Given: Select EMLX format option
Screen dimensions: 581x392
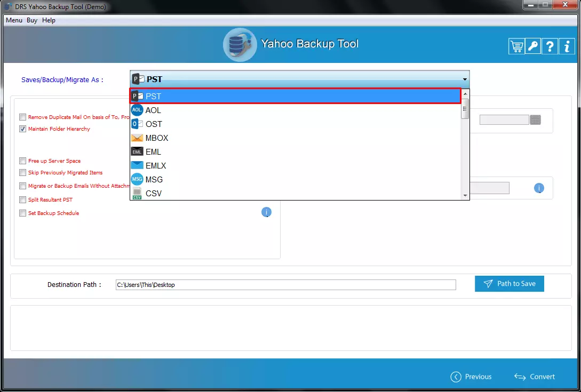Looking at the screenshot, I should pos(296,166).
